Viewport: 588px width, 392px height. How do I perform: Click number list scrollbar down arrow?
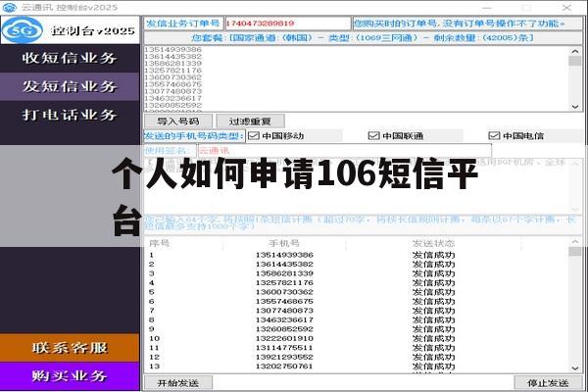pyautogui.click(x=575, y=107)
